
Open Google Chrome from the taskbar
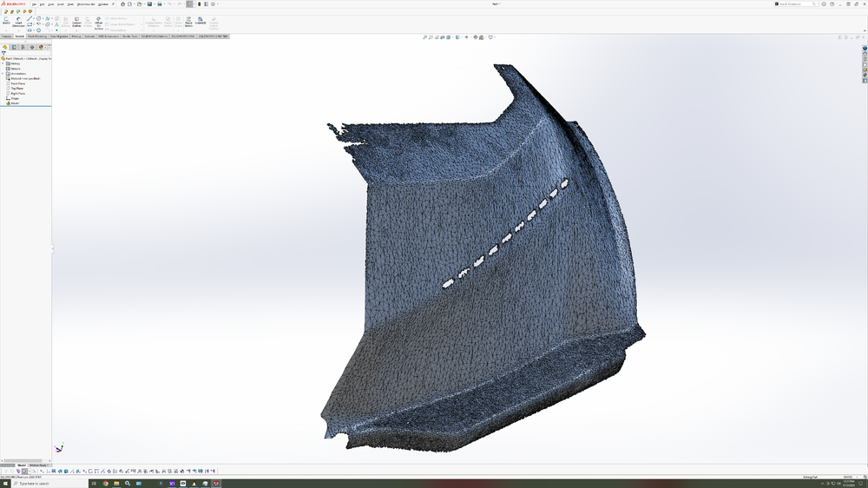(106, 484)
